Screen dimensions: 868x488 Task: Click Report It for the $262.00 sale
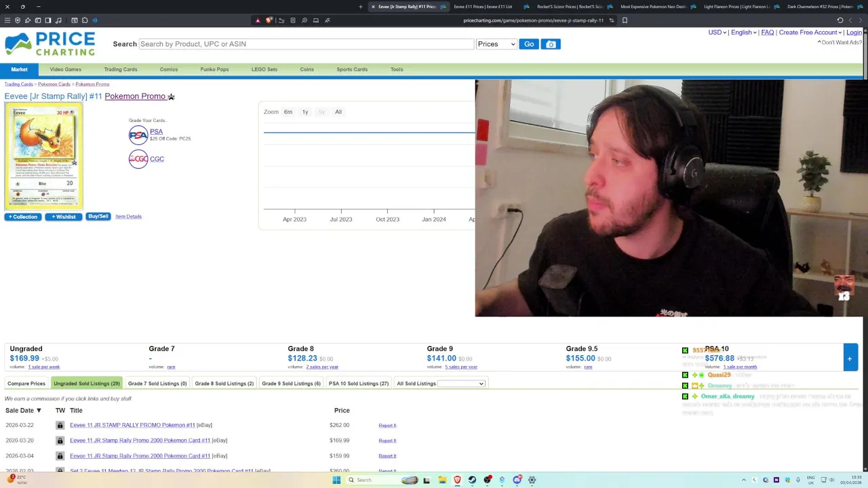pos(387,426)
